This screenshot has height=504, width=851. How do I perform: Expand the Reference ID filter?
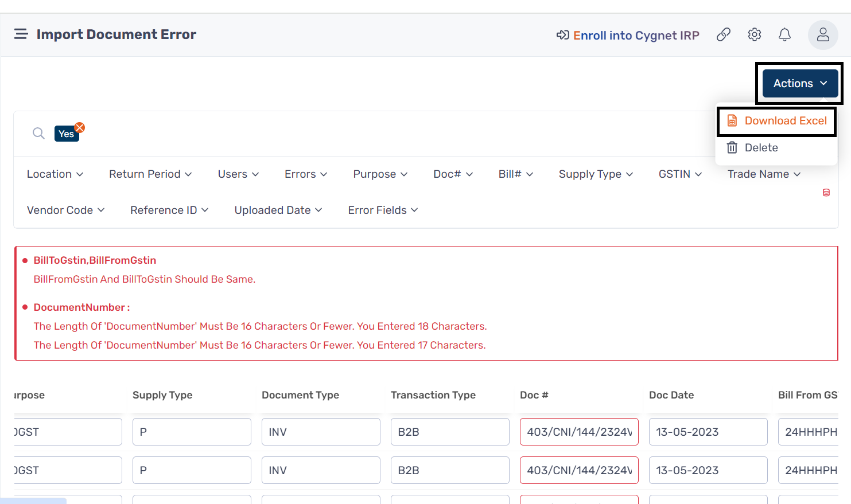(169, 210)
